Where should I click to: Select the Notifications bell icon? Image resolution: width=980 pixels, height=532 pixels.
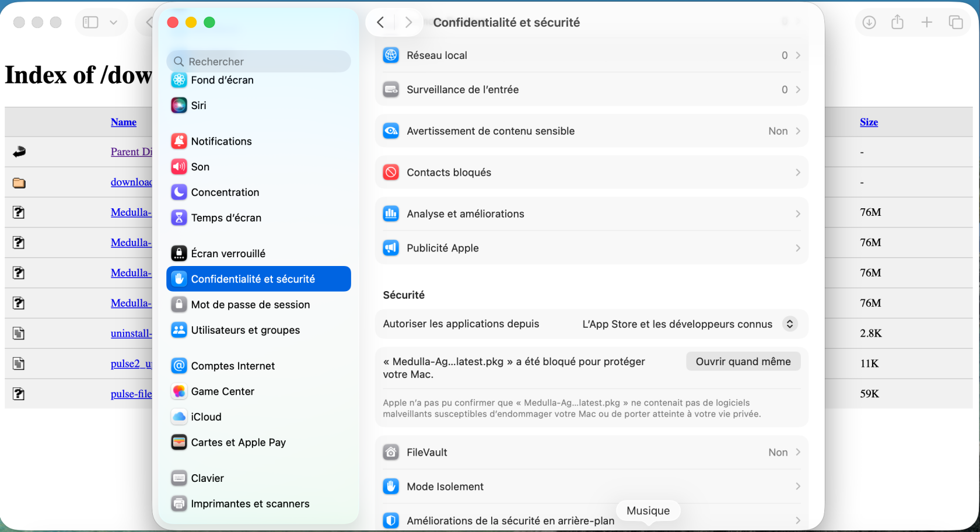point(179,141)
